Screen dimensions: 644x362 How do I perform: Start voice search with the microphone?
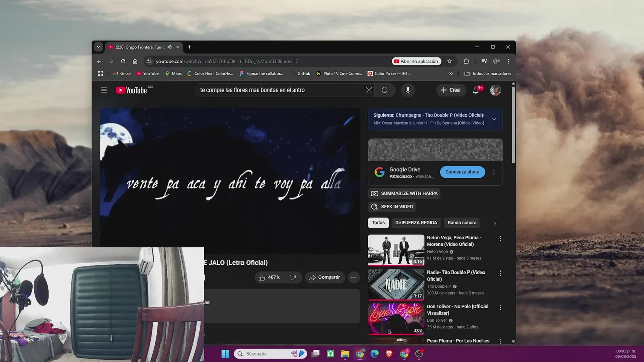(408, 90)
